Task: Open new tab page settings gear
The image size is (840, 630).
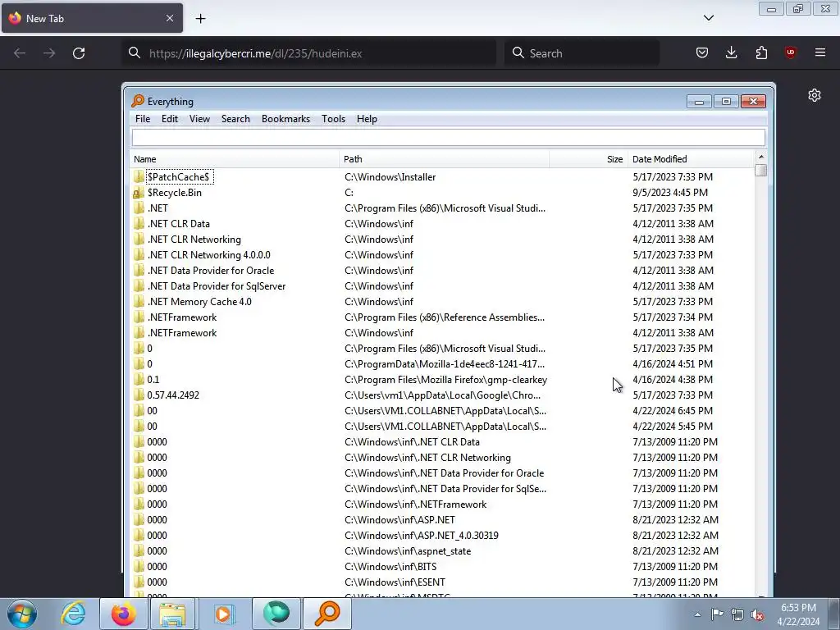Action: coord(815,95)
